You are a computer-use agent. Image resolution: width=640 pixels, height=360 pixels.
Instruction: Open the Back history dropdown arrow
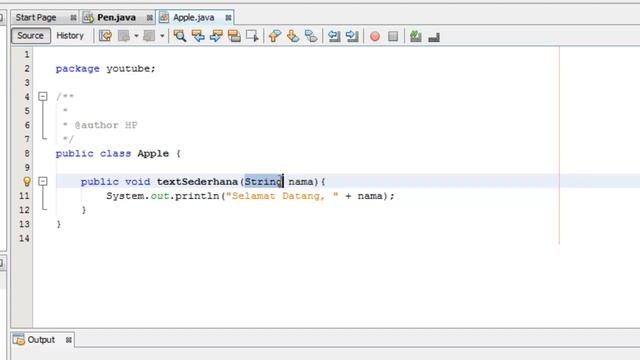coord(136,36)
